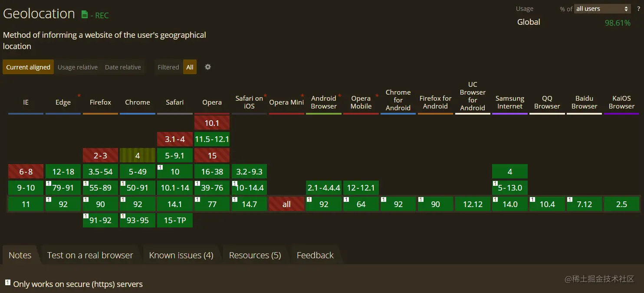
Task: Click Firefox 3.5-54 version cell
Action: click(x=100, y=171)
